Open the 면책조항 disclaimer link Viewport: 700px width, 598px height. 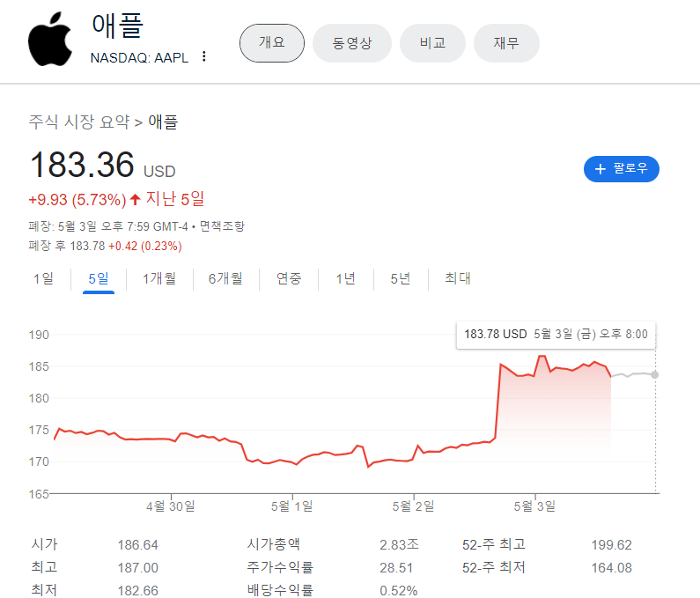pyautogui.click(x=222, y=226)
